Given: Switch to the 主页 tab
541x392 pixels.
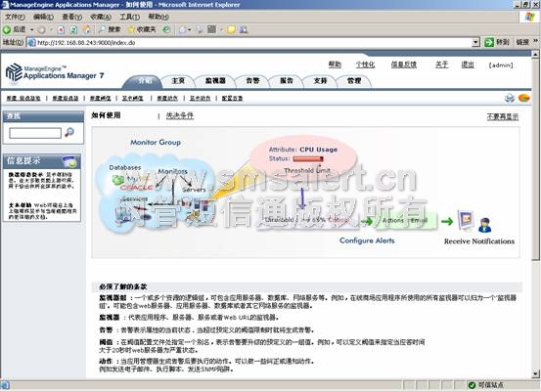Looking at the screenshot, I should click(178, 81).
